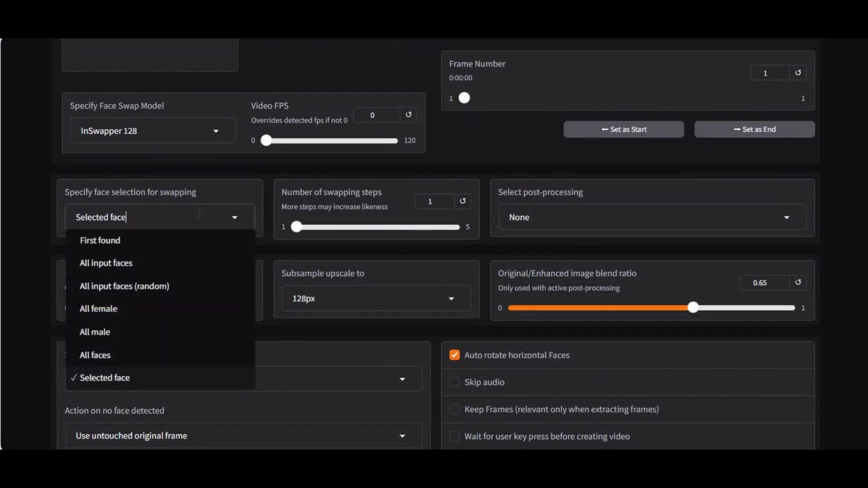Choose All input faces option
868x488 pixels.
(x=160, y=263)
